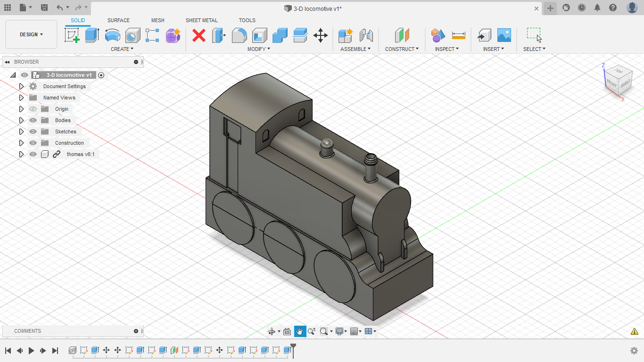
Task: Select the Press Pull tool
Action: click(219, 35)
